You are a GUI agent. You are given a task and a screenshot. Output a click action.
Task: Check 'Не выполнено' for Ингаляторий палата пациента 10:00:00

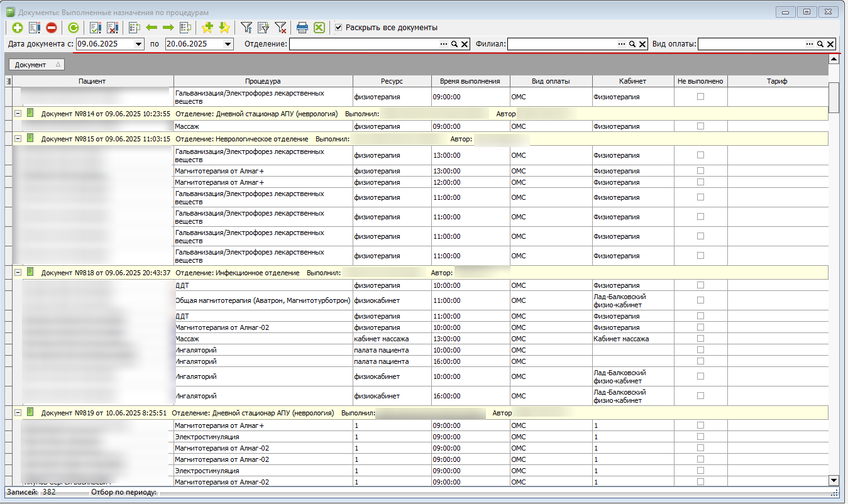coord(700,349)
